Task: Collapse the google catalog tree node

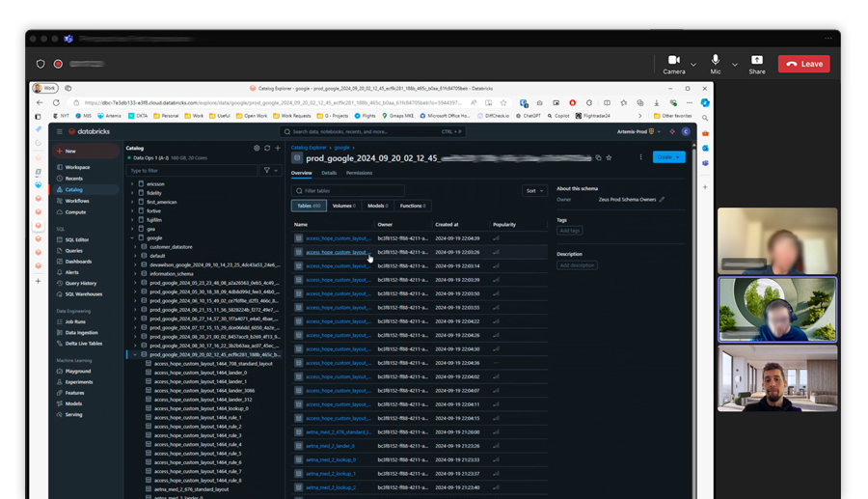Action: [132, 238]
